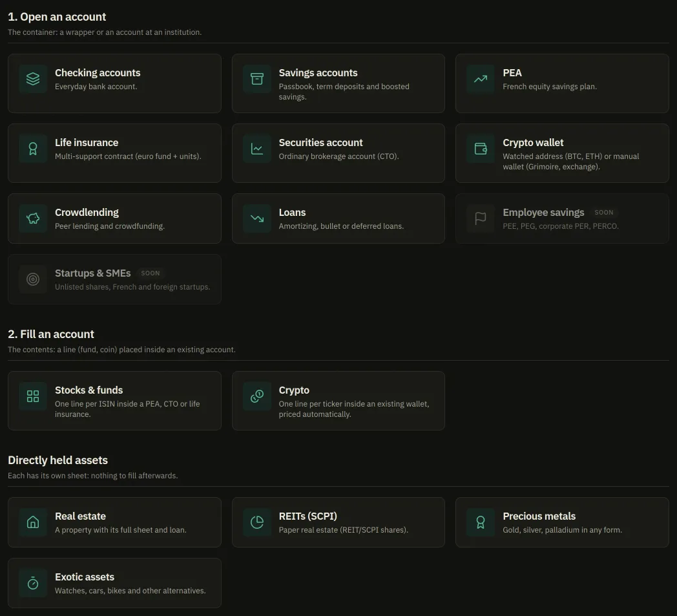The image size is (677, 616).
Task: Click the SOON badge next to Startups & SMEs
Action: click(x=151, y=273)
